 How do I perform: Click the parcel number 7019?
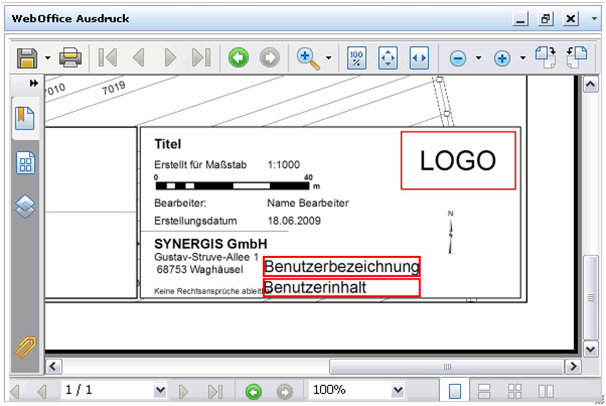(114, 88)
